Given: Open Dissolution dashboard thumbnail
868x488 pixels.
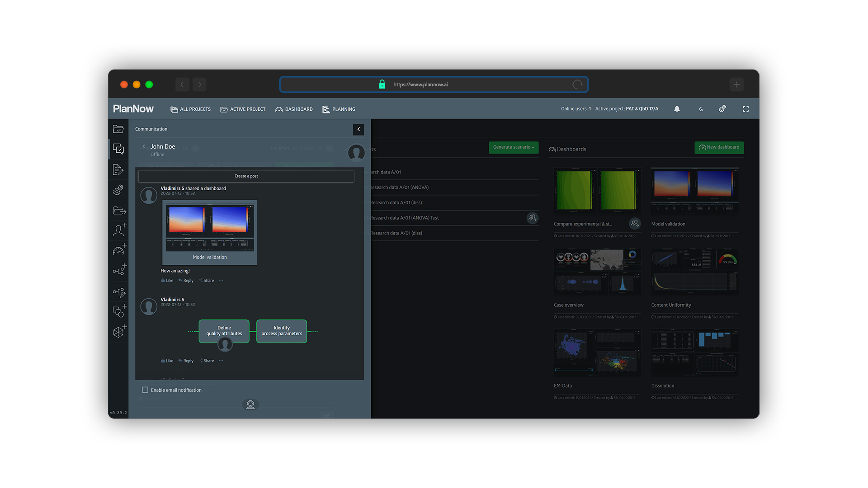Looking at the screenshot, I should (695, 352).
